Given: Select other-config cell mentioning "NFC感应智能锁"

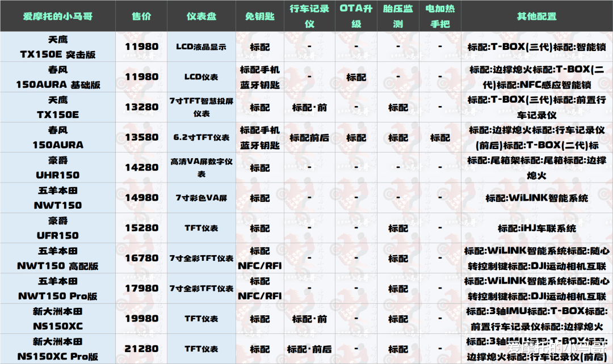Looking at the screenshot, I should tap(537, 77).
